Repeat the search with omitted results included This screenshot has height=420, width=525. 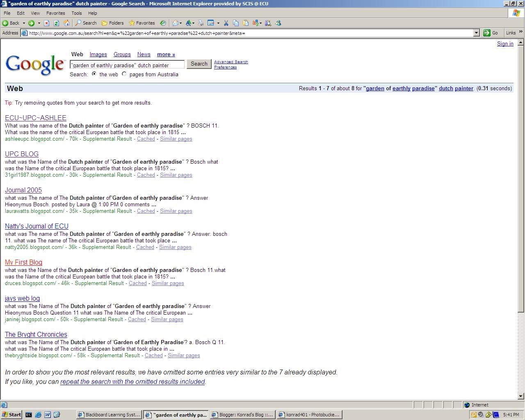coord(132,382)
